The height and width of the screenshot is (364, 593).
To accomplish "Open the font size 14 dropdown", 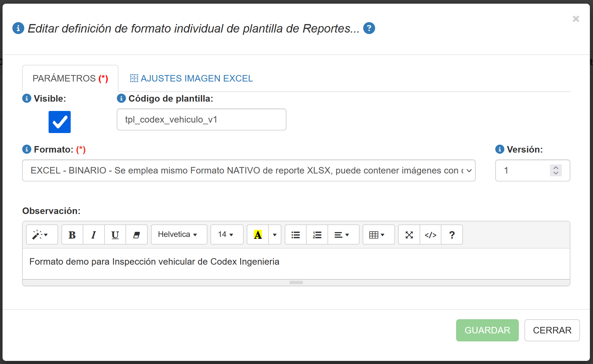I will tap(227, 235).
